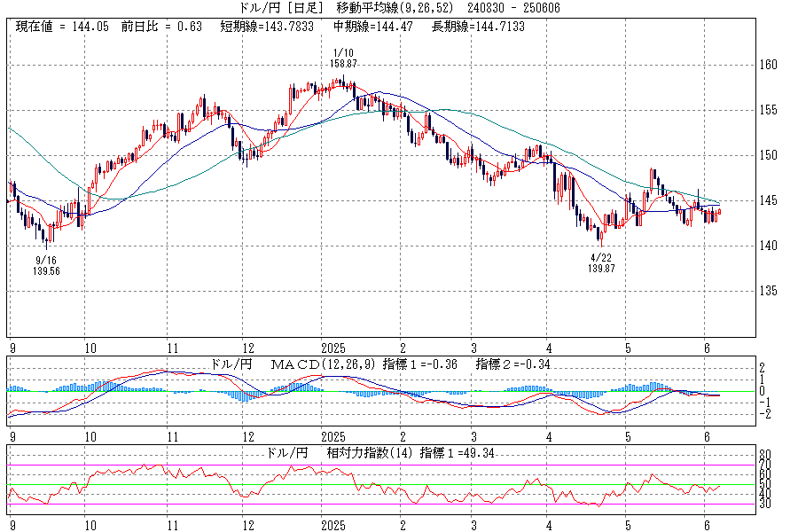
Task: Select the 移動平均線(9,26,52) label in the title
Action: coord(395,8)
